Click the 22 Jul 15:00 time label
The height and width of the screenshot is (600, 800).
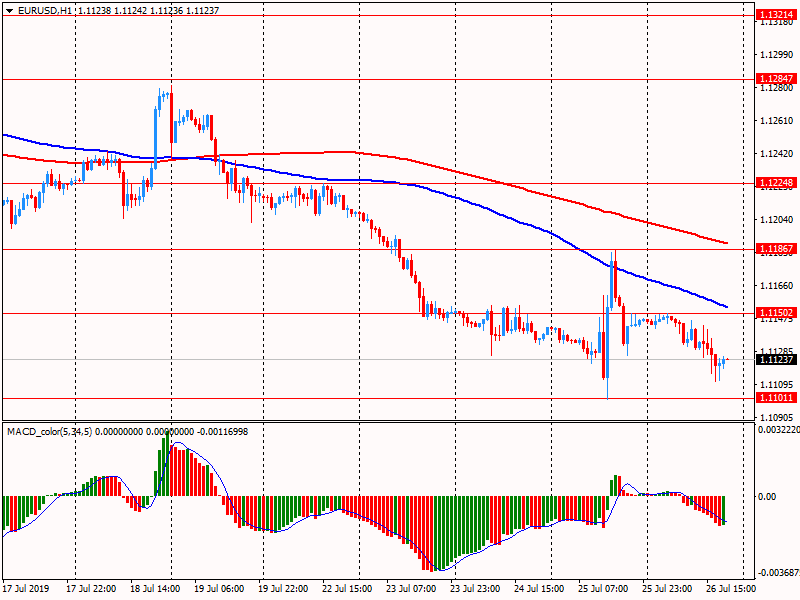click(x=347, y=588)
